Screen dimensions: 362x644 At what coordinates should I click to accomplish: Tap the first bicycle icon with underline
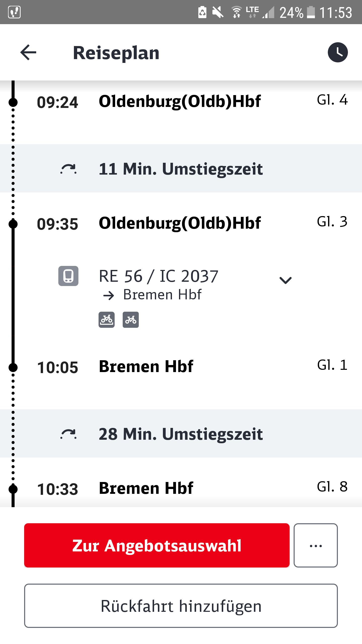pyautogui.click(x=107, y=320)
